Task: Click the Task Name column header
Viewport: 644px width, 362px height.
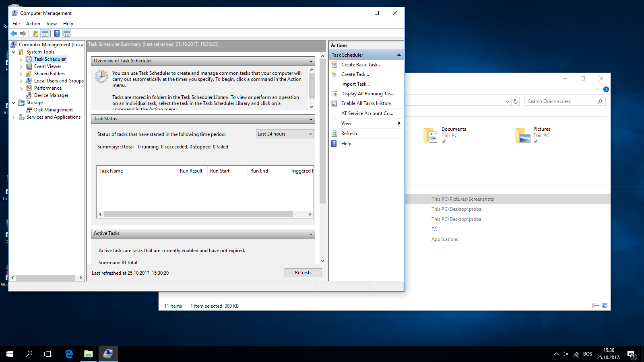Action: tap(137, 171)
